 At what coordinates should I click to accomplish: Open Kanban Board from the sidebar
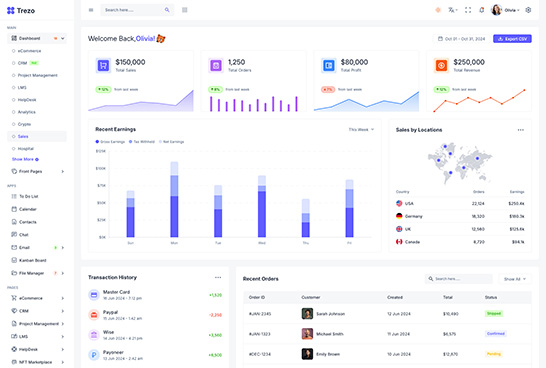coord(32,260)
